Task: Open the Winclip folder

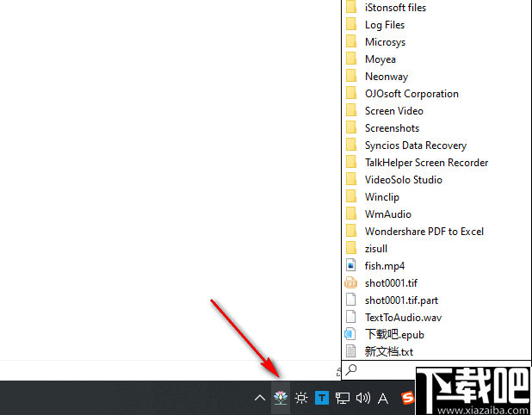Action: point(381,197)
